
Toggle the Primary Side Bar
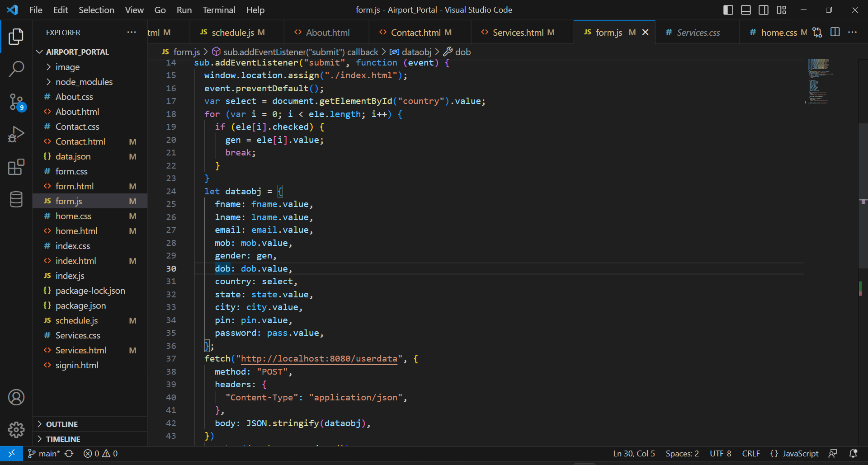point(728,9)
